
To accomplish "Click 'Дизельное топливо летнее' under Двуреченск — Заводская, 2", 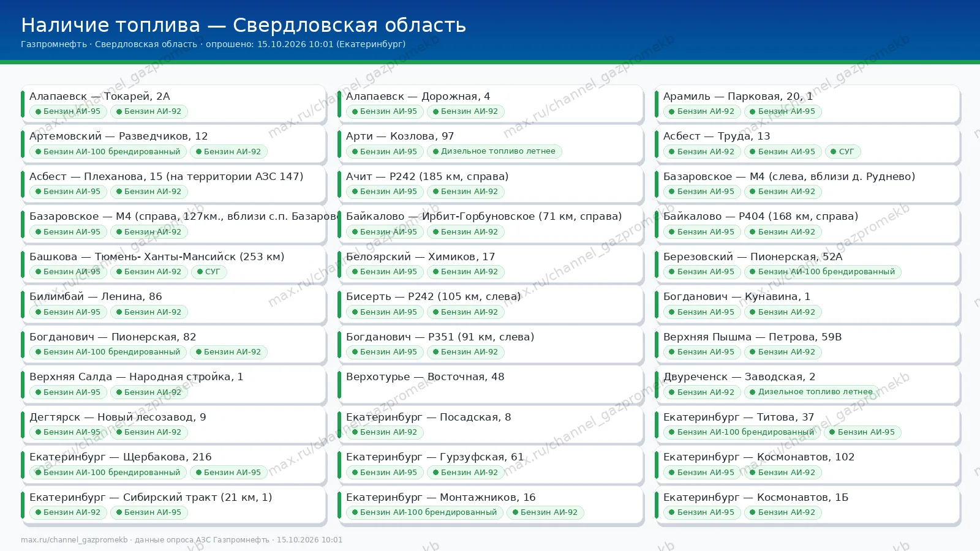I will tap(812, 392).
